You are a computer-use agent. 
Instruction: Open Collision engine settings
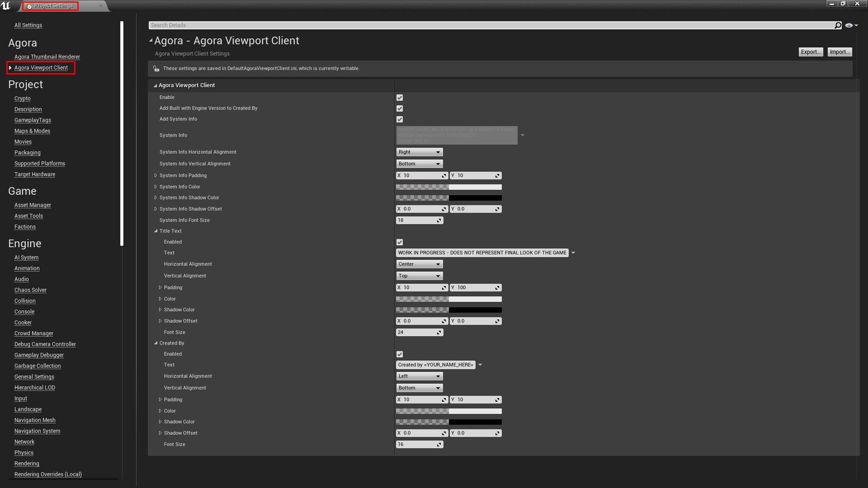point(25,301)
